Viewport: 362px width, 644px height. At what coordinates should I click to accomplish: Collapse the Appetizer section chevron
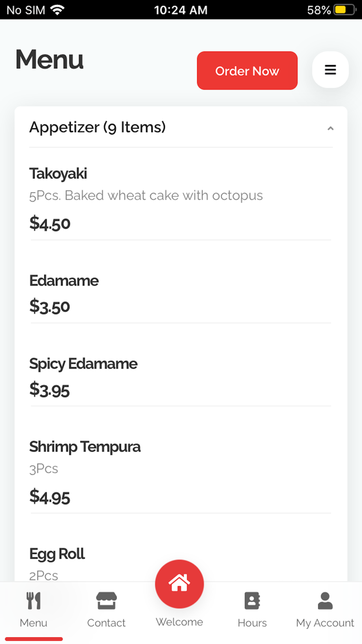click(x=330, y=128)
